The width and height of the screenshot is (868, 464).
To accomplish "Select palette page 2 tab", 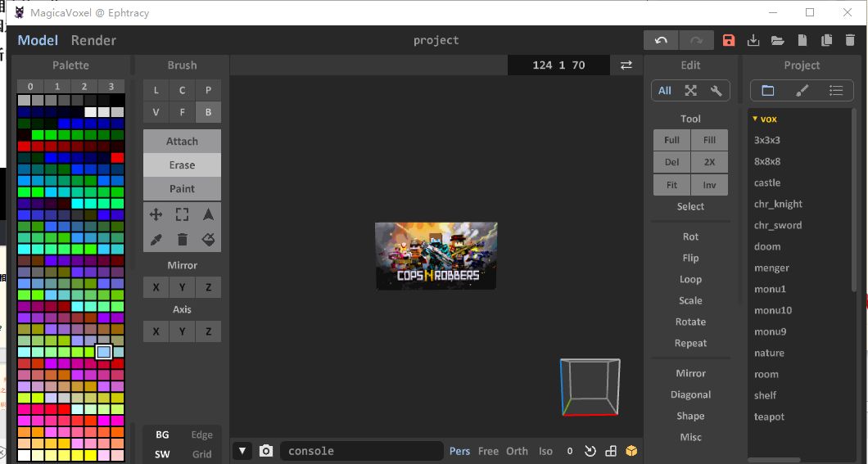I will click(x=84, y=86).
